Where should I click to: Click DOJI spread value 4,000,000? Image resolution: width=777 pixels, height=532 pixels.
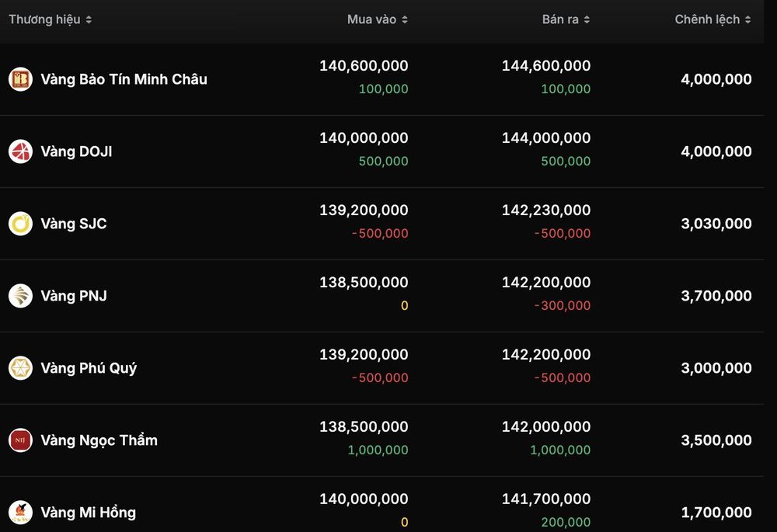(x=716, y=151)
